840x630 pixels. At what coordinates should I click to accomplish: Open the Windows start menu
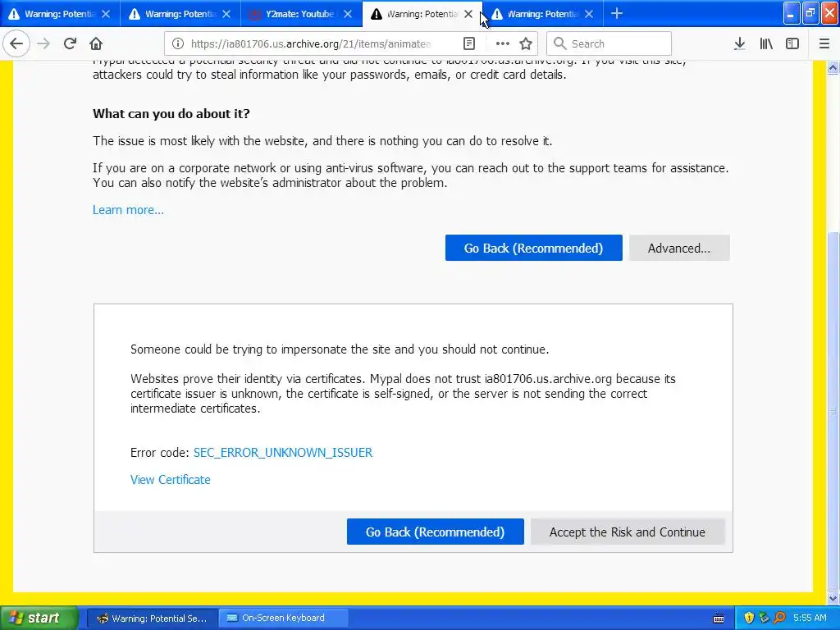(39, 619)
